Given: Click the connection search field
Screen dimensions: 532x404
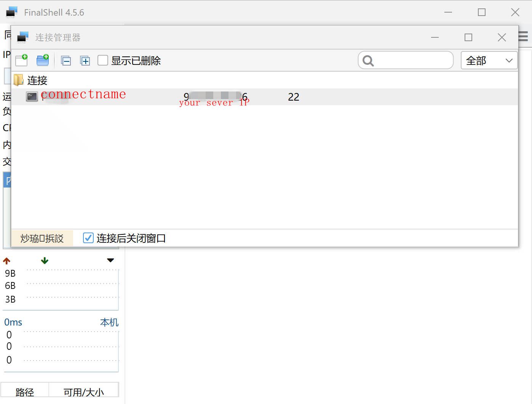Looking at the screenshot, I should 406,60.
